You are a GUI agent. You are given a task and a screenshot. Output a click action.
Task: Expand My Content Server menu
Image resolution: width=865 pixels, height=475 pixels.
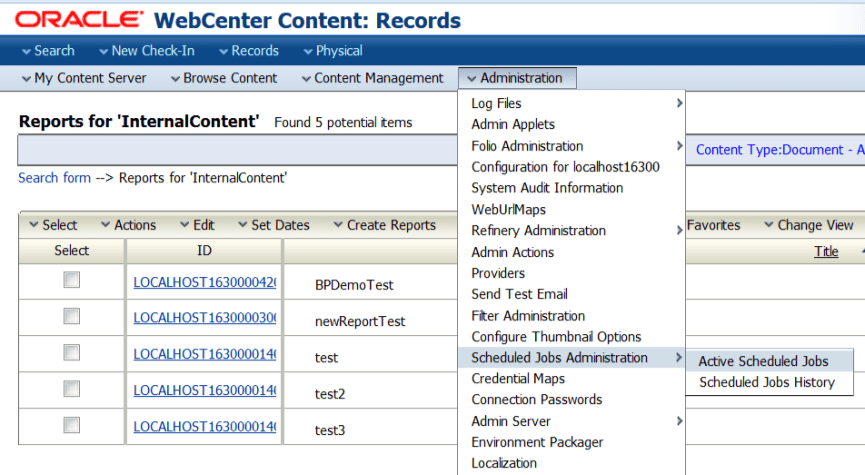(x=84, y=78)
